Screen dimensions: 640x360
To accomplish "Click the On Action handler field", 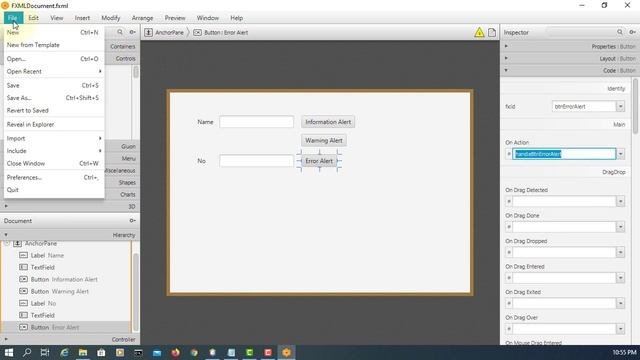I will 564,154.
